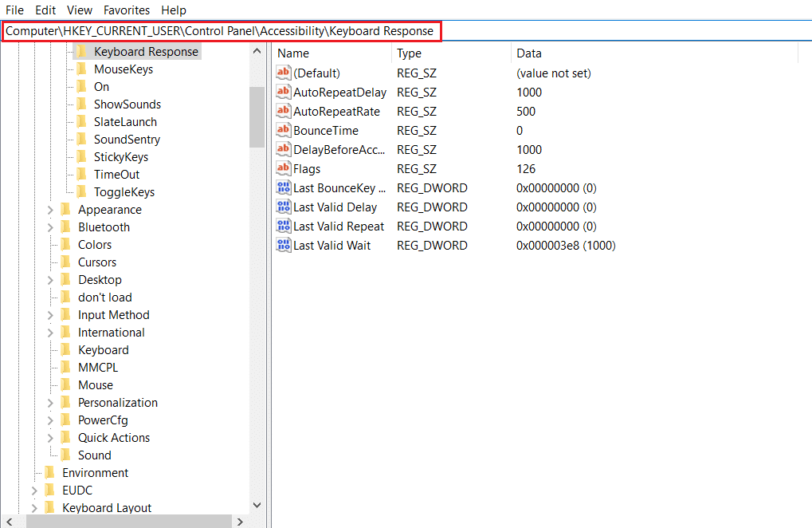The image size is (812, 528).
Task: Select the StickyKeys folder icon
Action: (x=81, y=156)
